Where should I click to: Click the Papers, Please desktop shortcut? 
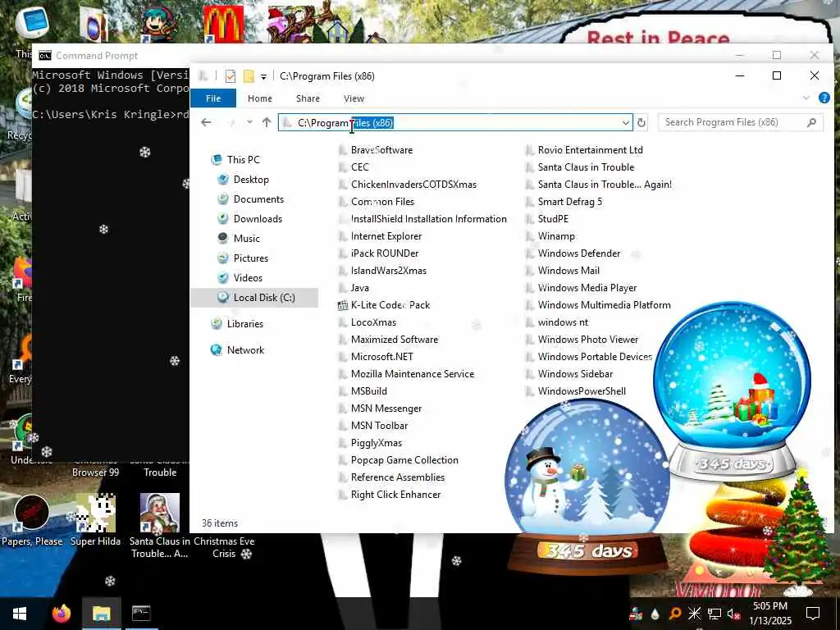click(x=32, y=521)
